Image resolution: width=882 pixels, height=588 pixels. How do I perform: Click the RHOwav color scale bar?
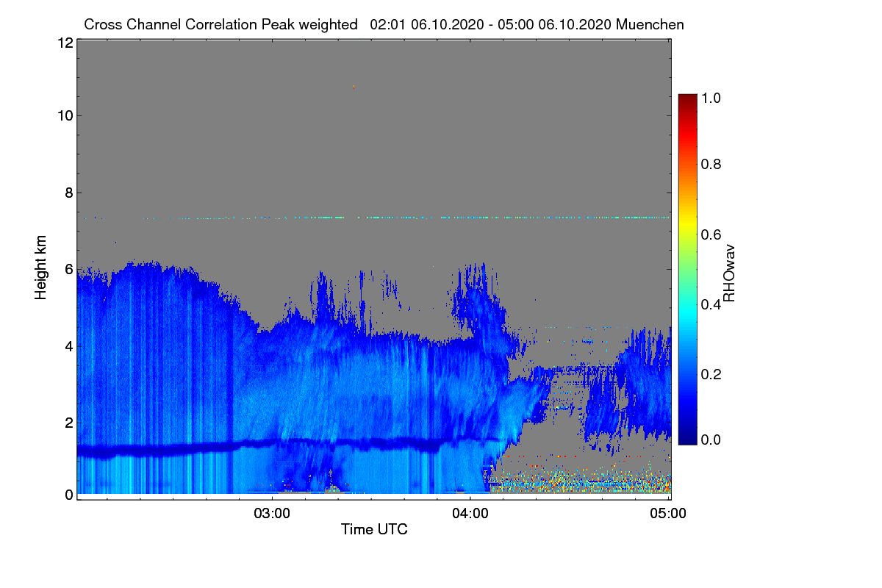point(687,269)
